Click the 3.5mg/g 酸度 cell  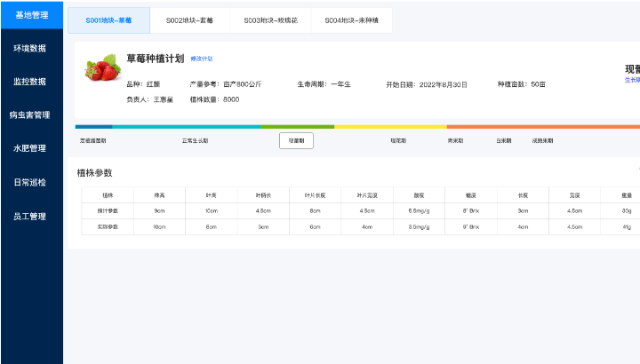point(420,226)
